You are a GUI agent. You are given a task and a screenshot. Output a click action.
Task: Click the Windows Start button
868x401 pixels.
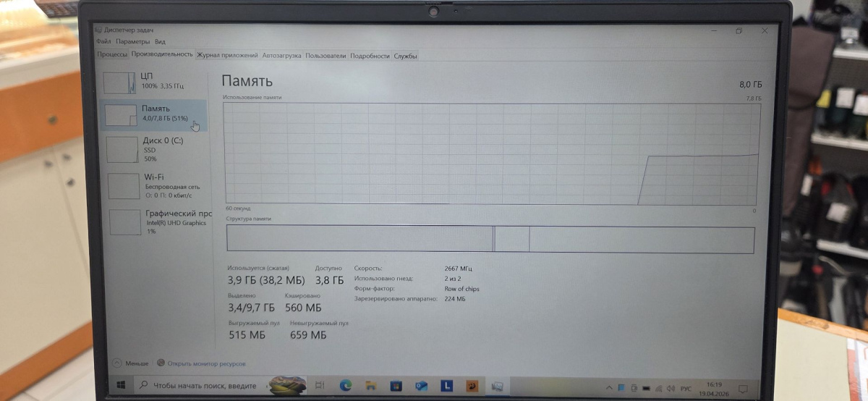[122, 385]
